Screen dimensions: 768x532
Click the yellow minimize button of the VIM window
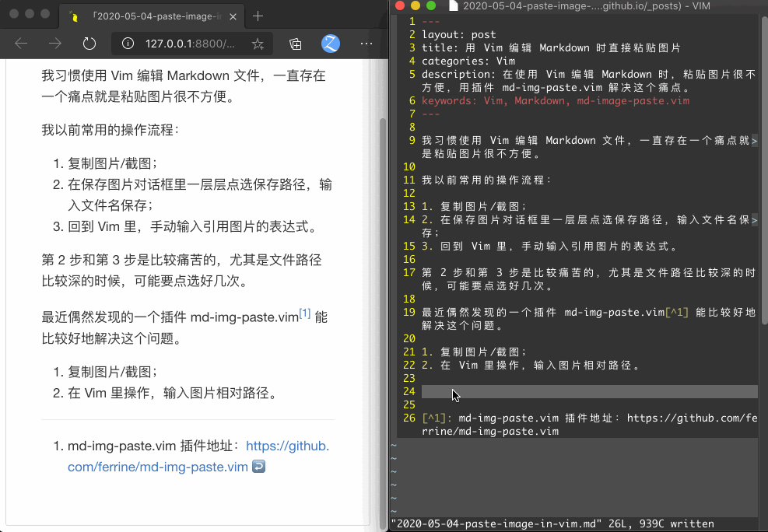pos(416,6)
